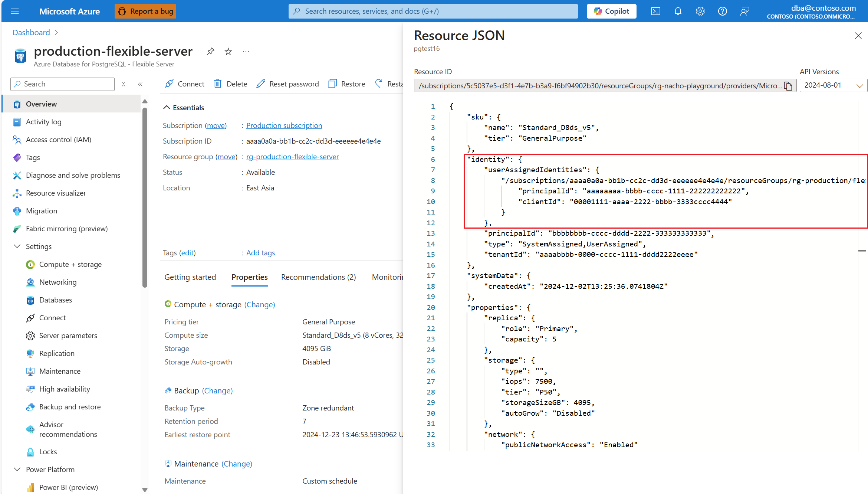Open the Recommendations (2) tab

pyautogui.click(x=318, y=277)
